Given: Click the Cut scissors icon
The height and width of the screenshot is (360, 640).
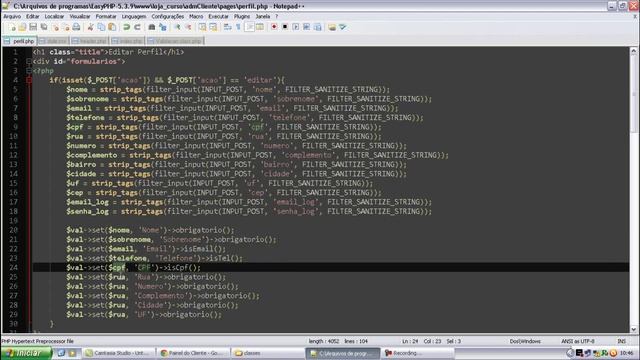Looking at the screenshot, I should point(90,27).
